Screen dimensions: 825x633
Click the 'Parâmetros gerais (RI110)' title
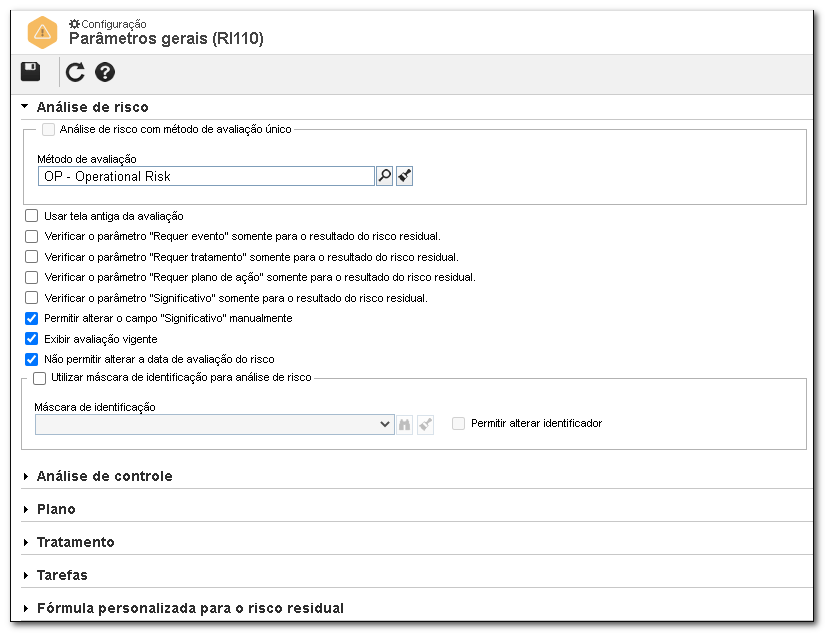point(166,38)
